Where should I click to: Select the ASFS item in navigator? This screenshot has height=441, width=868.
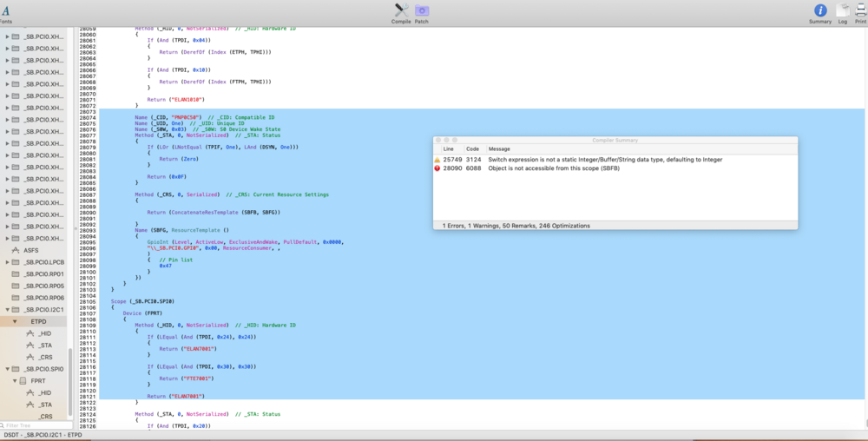[31, 250]
